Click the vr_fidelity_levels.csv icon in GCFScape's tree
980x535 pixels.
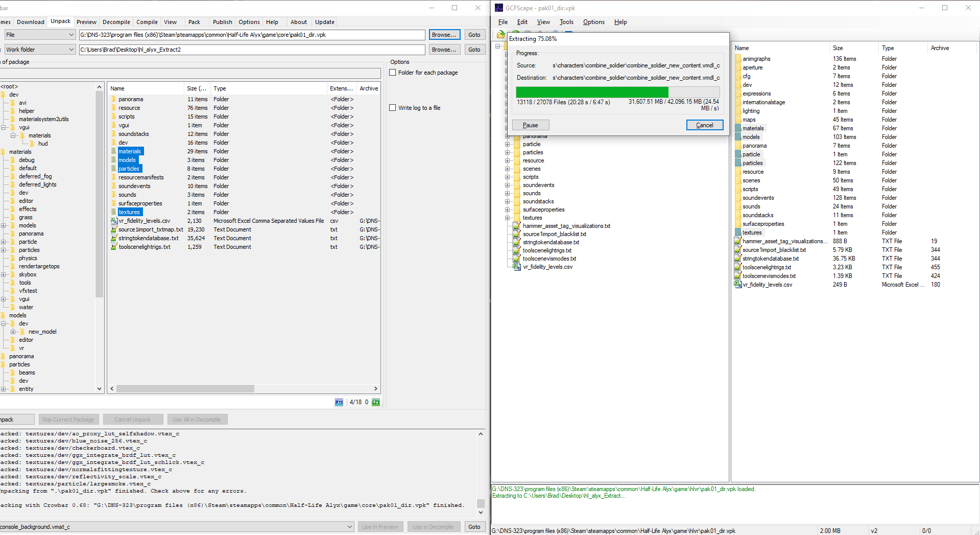tap(517, 267)
